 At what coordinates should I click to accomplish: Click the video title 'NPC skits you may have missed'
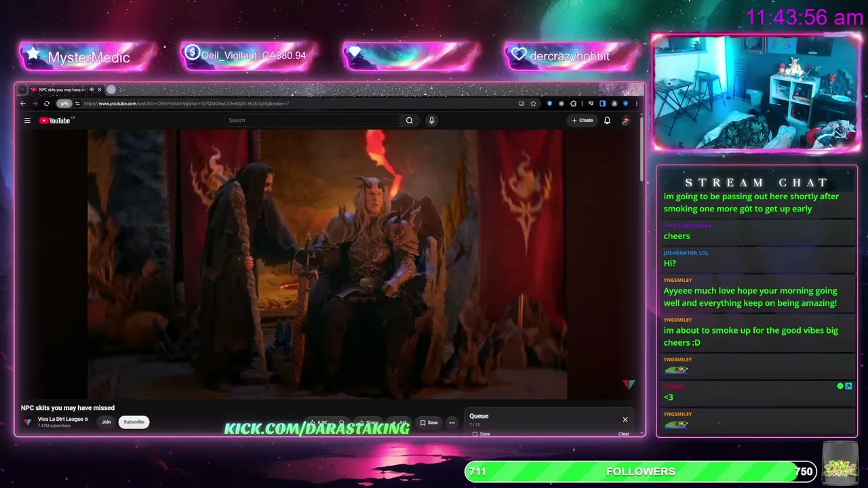click(x=68, y=408)
